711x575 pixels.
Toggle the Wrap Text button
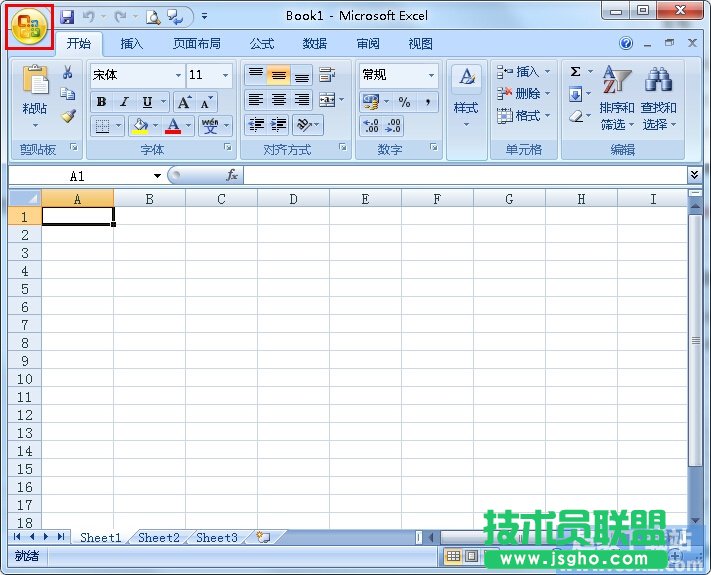click(x=327, y=75)
